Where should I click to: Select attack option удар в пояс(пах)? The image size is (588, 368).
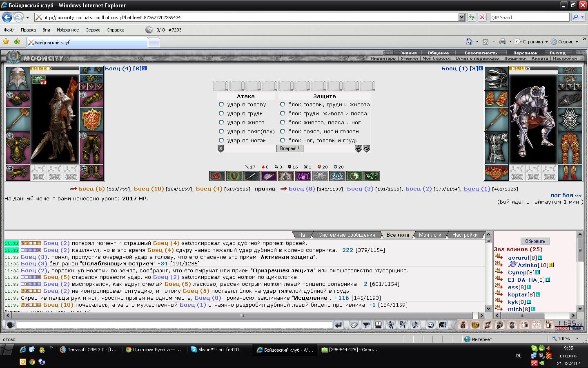click(x=221, y=131)
